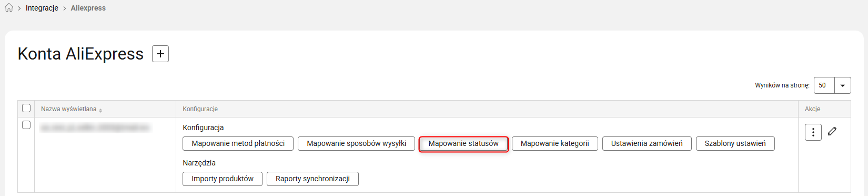Viewport: 868px width, 196px height.
Task: View Raporty synchronizacji
Action: (x=312, y=179)
